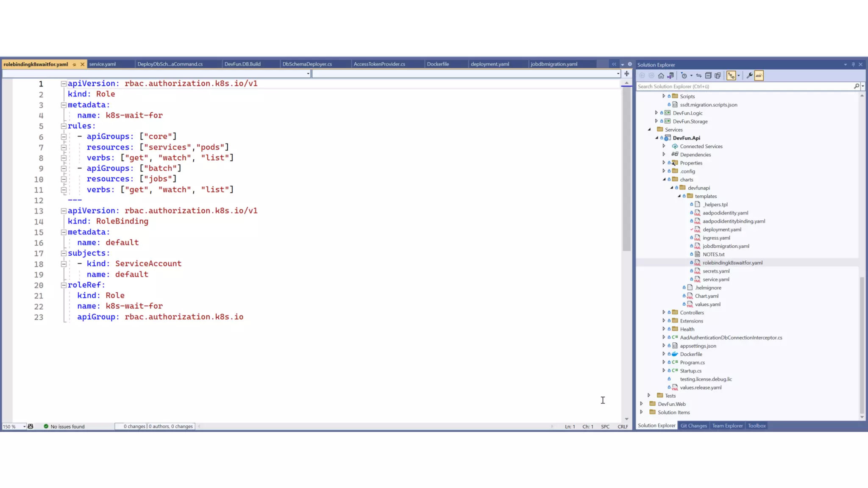Click the Show All Files icon
Viewport: 868px width, 488px height.
tap(718, 76)
